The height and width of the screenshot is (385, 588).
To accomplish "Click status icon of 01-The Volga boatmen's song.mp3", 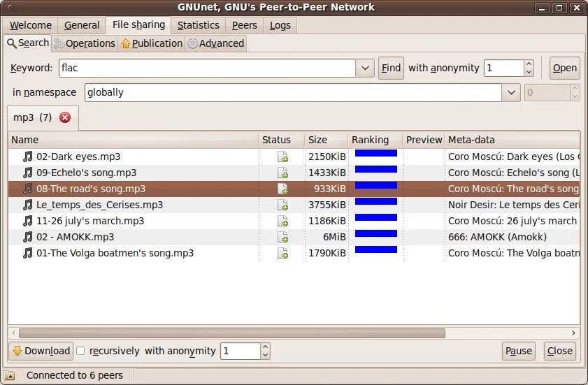I will [282, 253].
